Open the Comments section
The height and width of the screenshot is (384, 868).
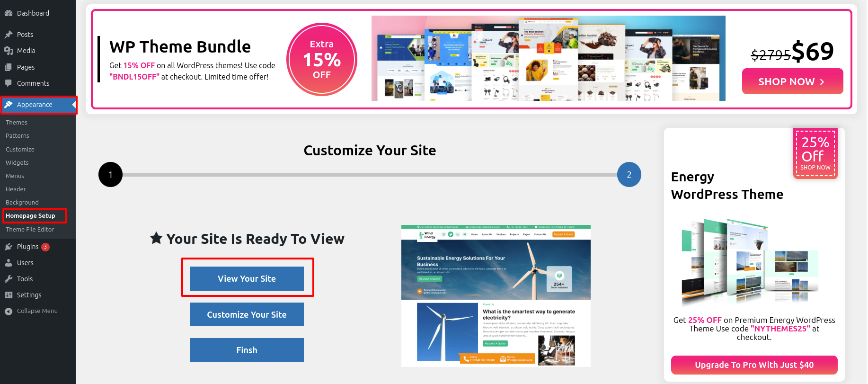tap(38, 83)
